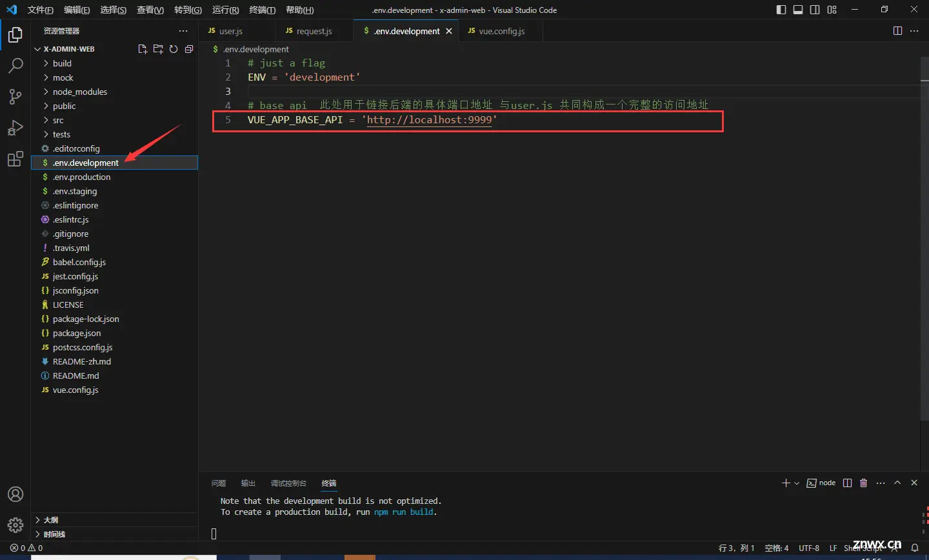
Task: Close the terminal panel
Action: 914,483
